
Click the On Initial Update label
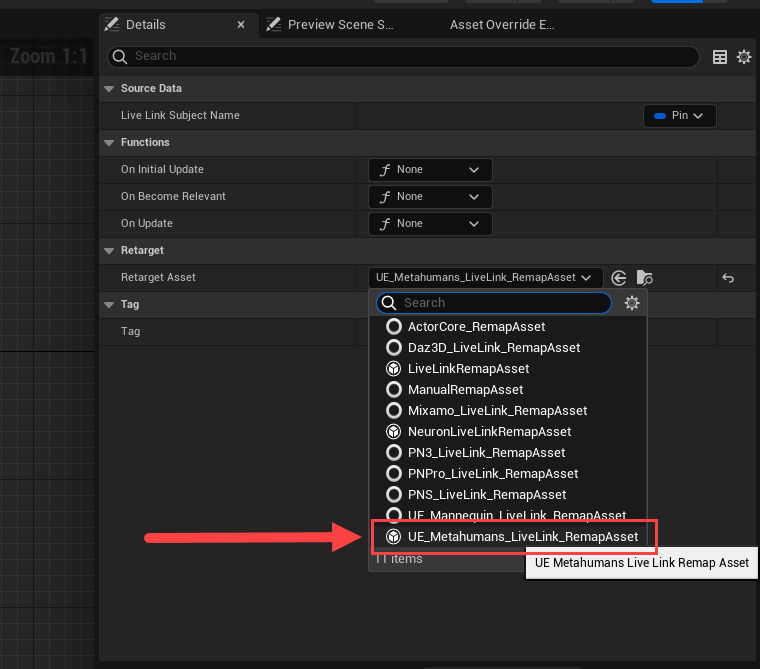tap(162, 170)
